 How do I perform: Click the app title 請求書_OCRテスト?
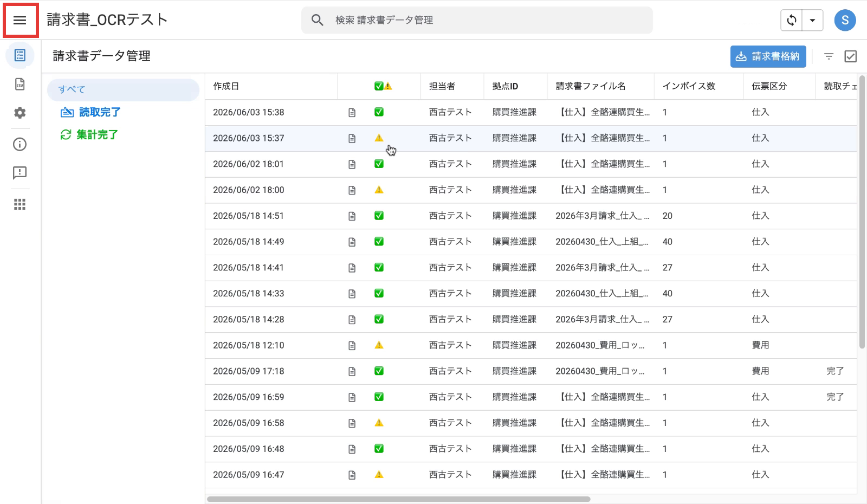pos(107,20)
